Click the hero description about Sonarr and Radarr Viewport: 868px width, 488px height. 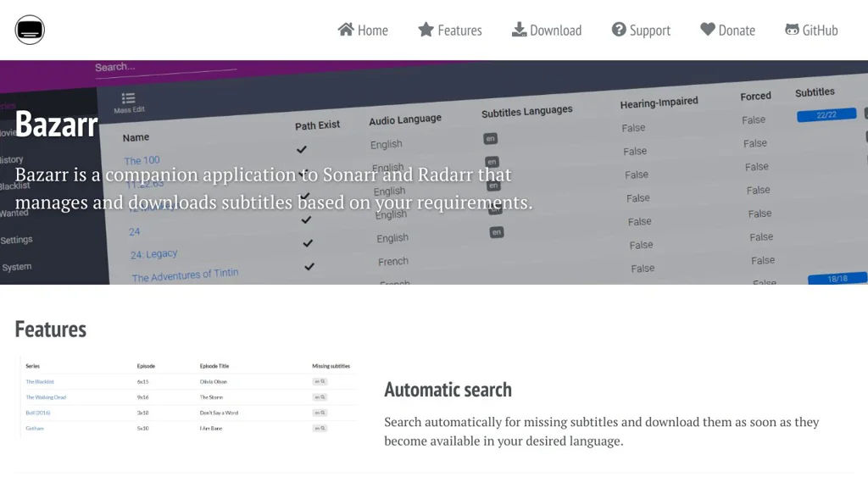pos(274,188)
